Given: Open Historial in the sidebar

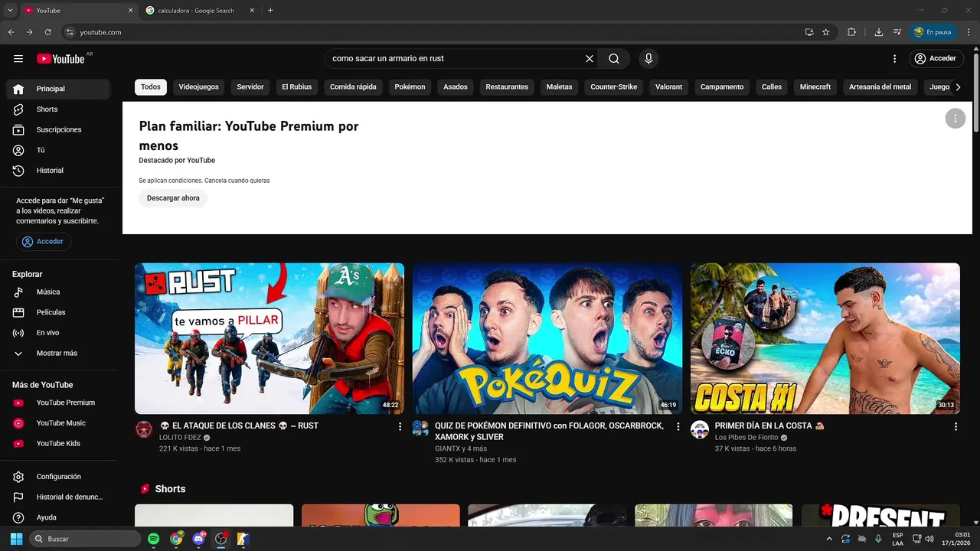Looking at the screenshot, I should pos(59,171).
